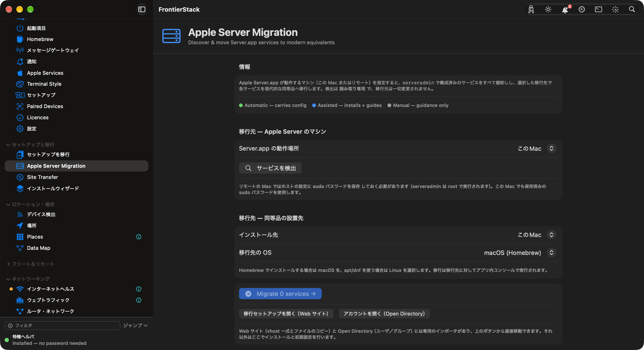Open 起動項目 sidebar item
644x350 pixels.
click(x=76, y=28)
